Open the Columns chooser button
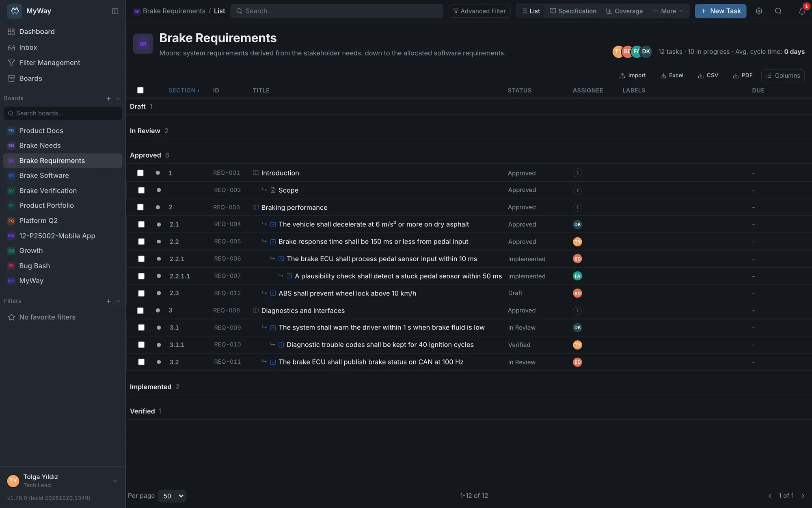Screen dimensions: 812x508 pyautogui.click(x=783, y=76)
